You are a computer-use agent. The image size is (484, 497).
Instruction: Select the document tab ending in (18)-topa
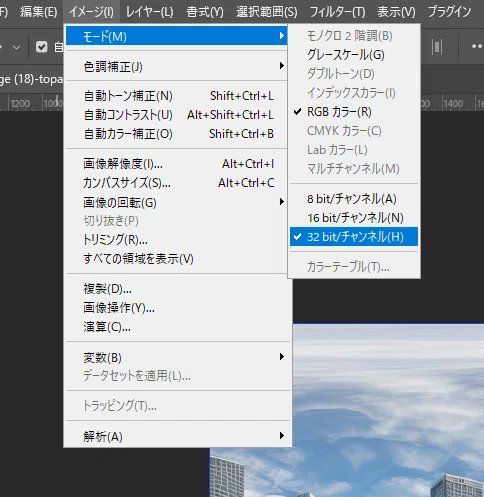tap(32, 79)
